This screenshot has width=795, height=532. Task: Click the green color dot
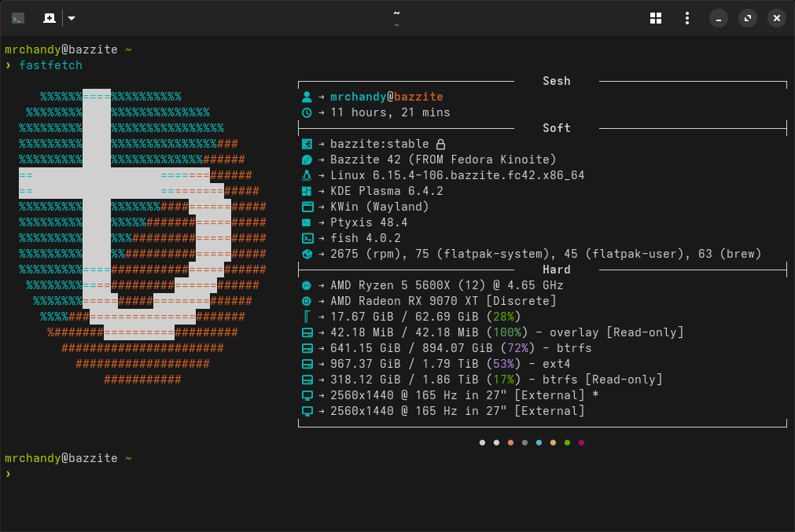[567, 443]
